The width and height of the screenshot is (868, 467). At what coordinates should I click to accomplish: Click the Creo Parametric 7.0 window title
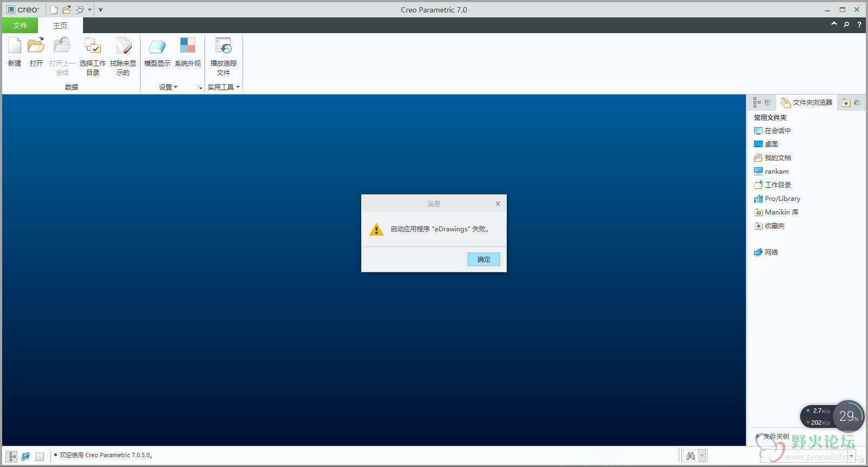pyautogui.click(x=434, y=10)
